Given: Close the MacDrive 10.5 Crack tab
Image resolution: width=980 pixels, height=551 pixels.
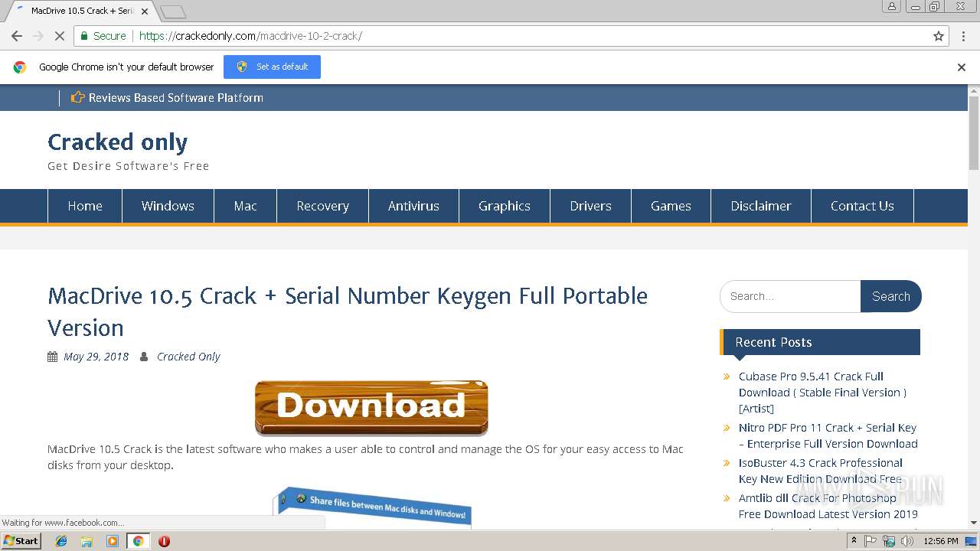Looking at the screenshot, I should click(x=145, y=11).
